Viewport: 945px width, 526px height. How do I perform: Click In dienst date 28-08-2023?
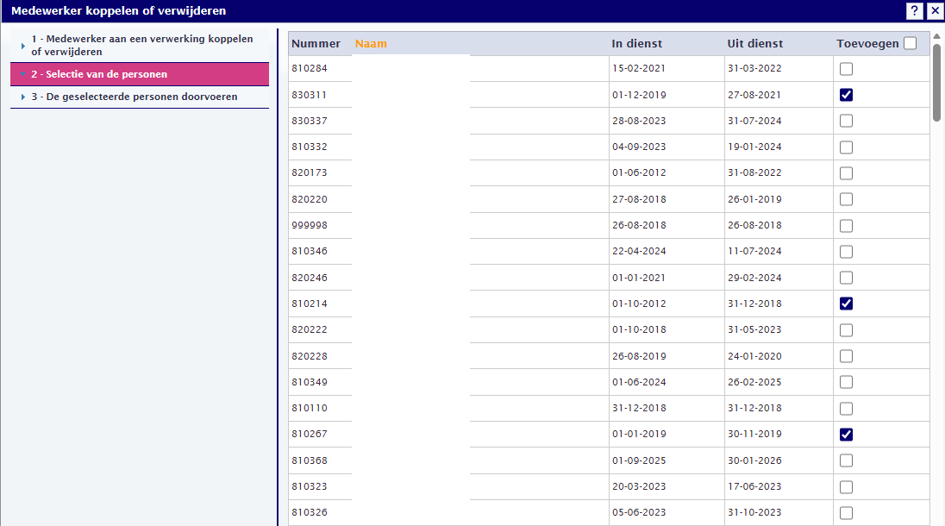639,121
